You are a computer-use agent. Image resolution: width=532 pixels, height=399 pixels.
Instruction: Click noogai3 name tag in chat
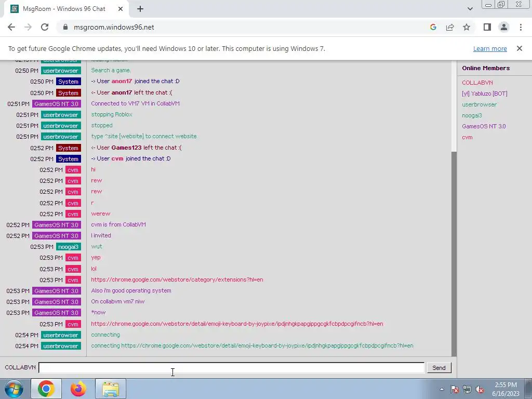click(x=69, y=247)
